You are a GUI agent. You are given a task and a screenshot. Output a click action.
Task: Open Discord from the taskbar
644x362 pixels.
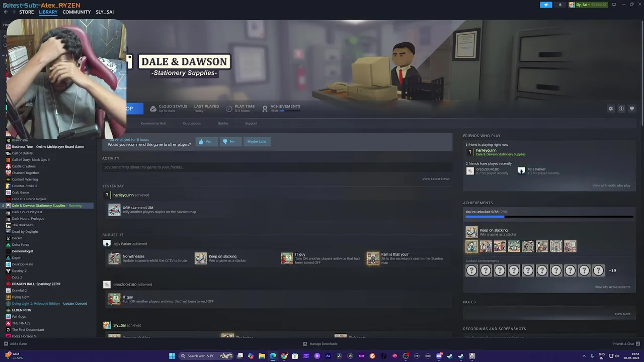click(x=439, y=356)
